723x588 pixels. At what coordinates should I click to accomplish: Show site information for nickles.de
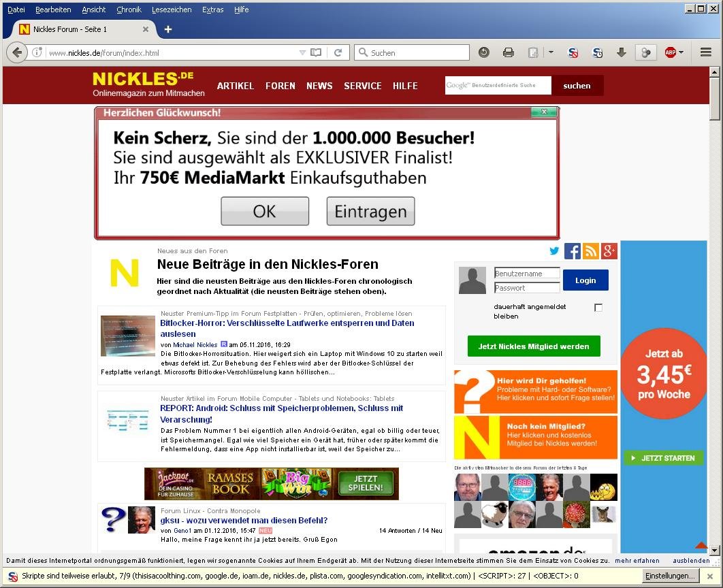click(37, 52)
